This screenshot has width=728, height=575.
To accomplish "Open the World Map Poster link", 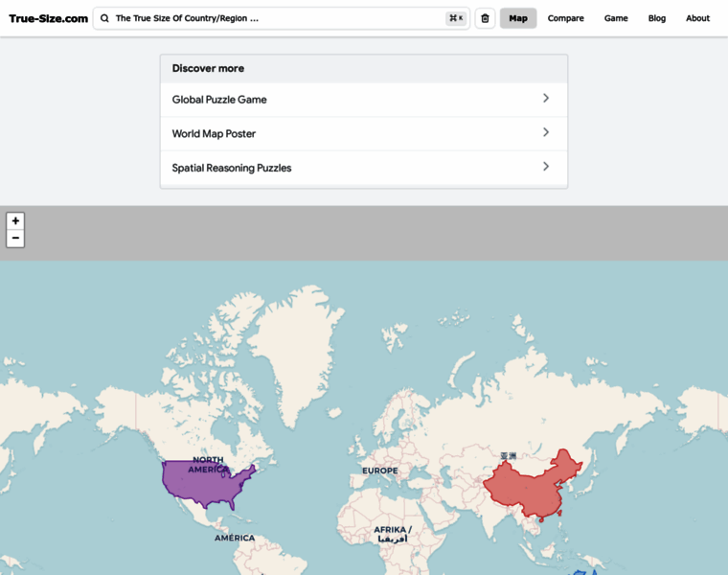I will coord(214,133).
